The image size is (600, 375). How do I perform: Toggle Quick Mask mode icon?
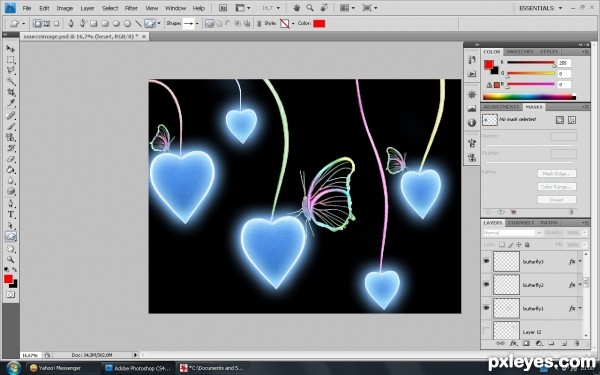click(x=10, y=294)
